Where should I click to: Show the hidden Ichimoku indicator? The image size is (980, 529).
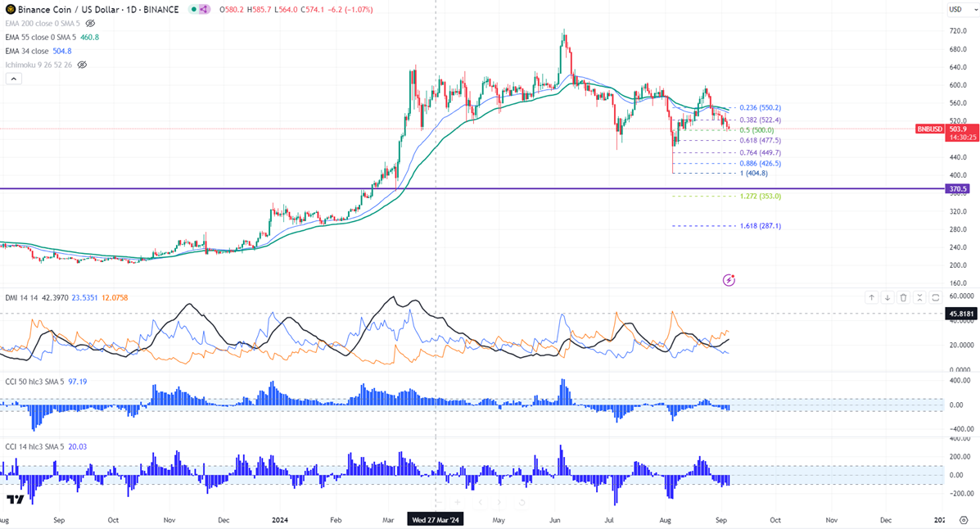coord(82,65)
